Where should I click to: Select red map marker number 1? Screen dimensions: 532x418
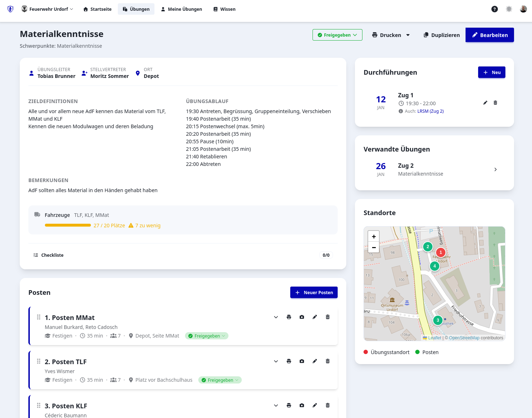click(x=441, y=252)
